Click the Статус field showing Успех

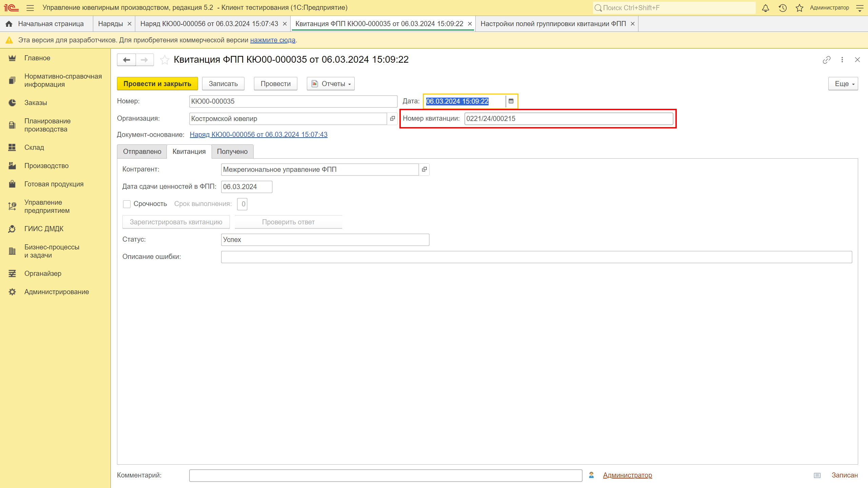325,240
